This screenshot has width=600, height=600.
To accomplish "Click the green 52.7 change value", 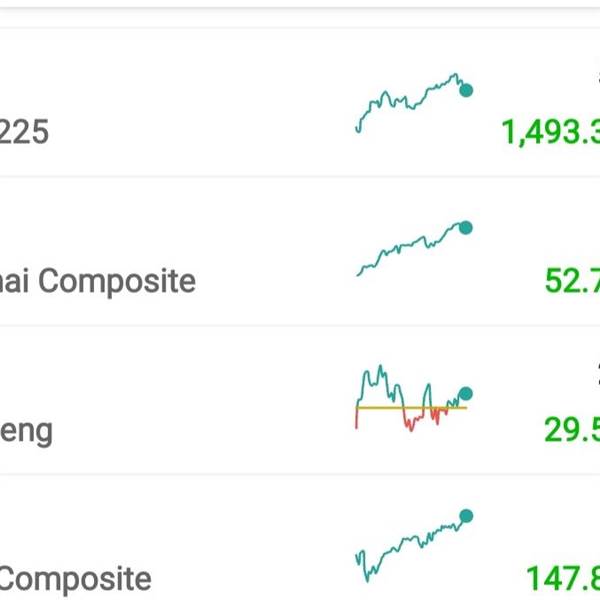I will click(572, 281).
